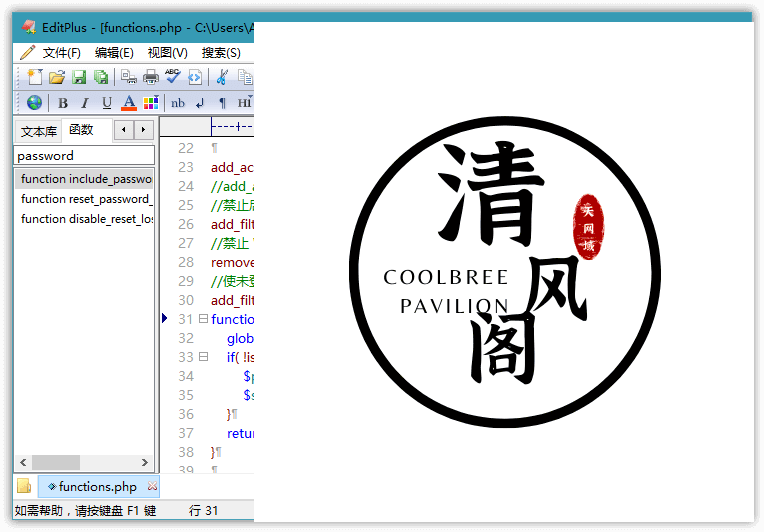Switch to the 文本库 tab
764x532 pixels.
[x=38, y=131]
